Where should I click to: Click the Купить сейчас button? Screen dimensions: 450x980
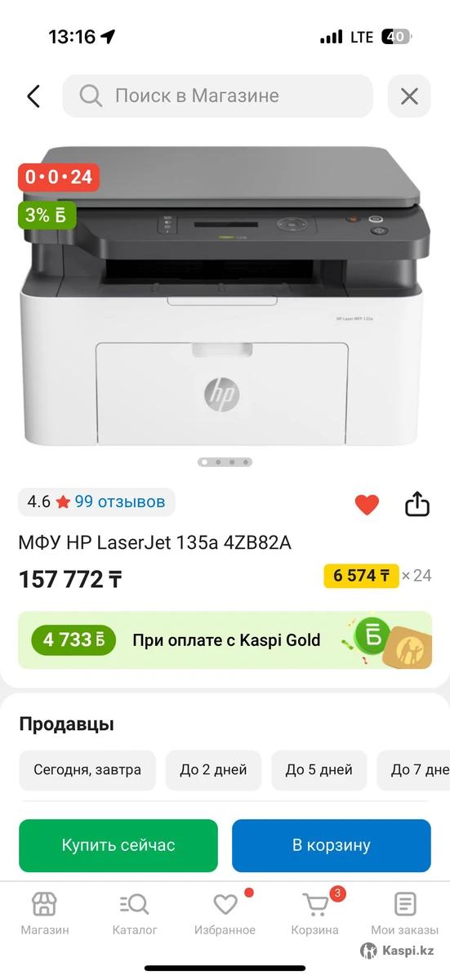point(118,845)
